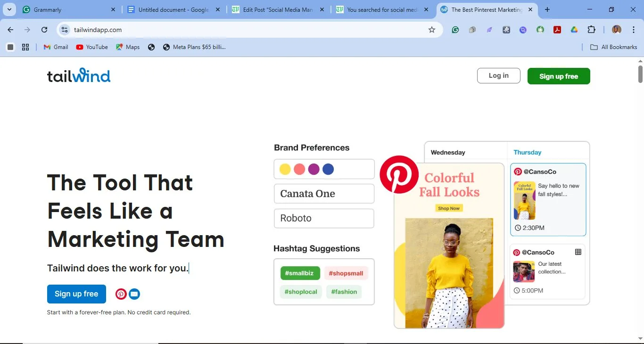Click the 'Hashtag Suggestions' heading
This screenshot has height=344, width=644.
[x=316, y=248]
